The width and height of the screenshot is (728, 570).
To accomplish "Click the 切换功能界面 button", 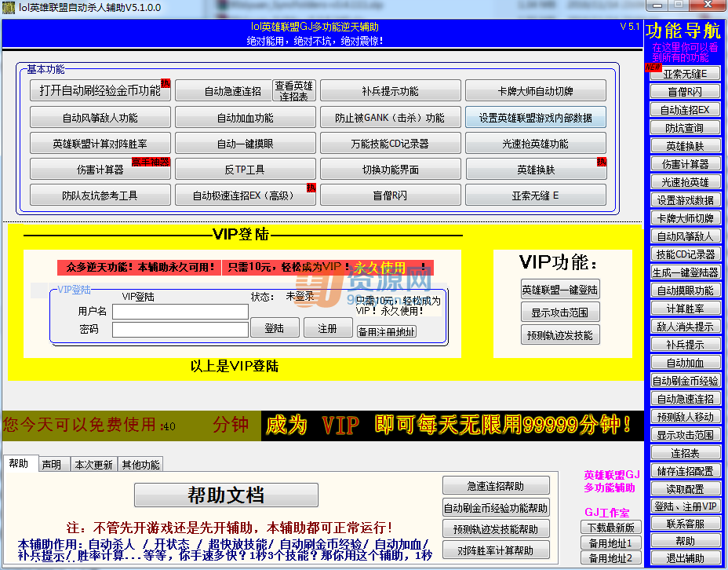I will (391, 169).
